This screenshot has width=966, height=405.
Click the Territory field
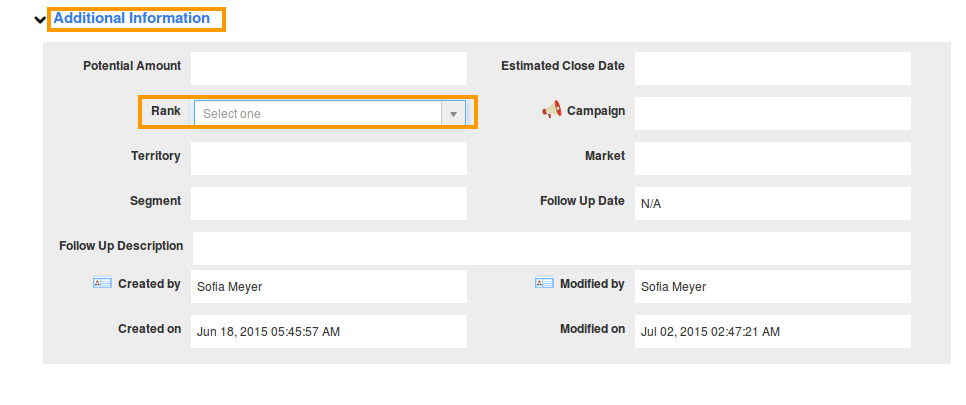[329, 158]
